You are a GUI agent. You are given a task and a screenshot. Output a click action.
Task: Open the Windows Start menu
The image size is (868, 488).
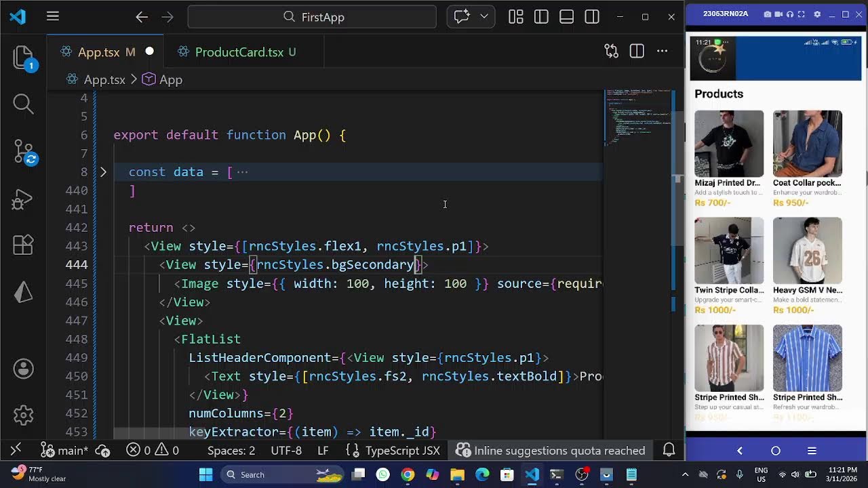click(206, 474)
